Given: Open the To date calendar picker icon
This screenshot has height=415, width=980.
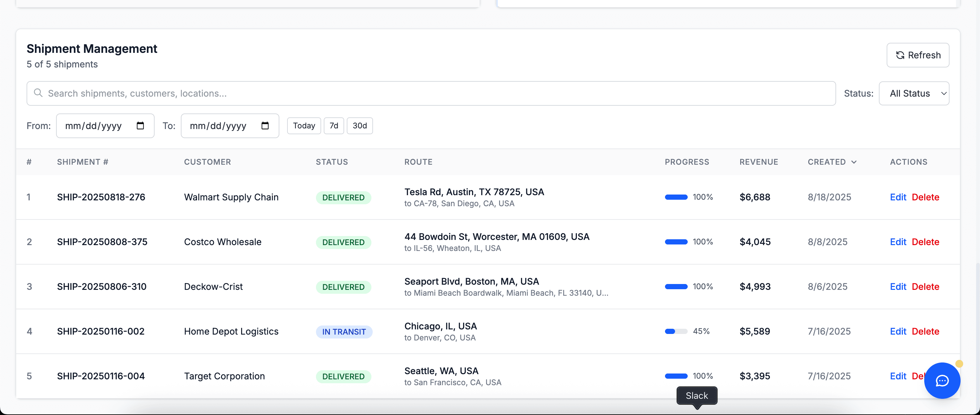Looking at the screenshot, I should (x=265, y=126).
